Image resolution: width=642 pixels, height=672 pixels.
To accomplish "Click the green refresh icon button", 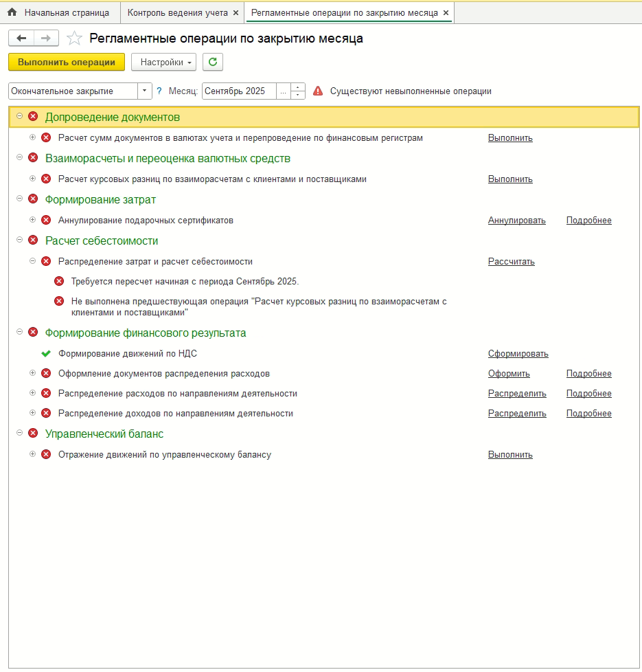I will point(213,62).
